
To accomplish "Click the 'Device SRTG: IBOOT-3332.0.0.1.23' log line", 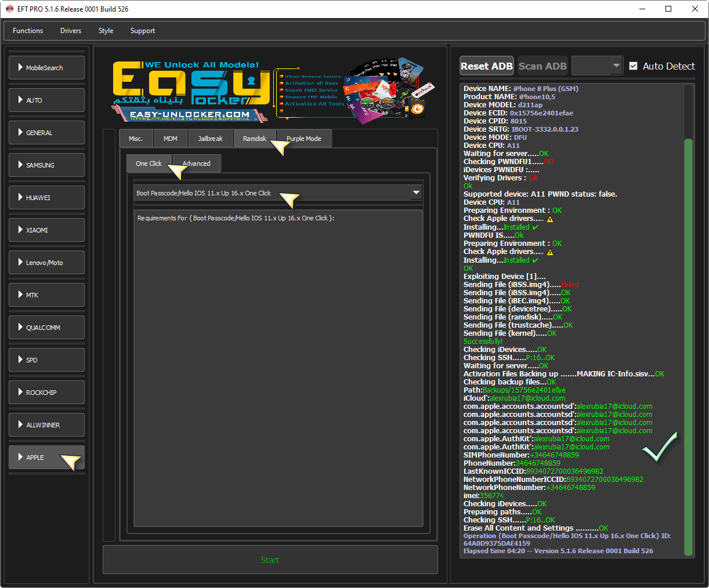I will [521, 129].
